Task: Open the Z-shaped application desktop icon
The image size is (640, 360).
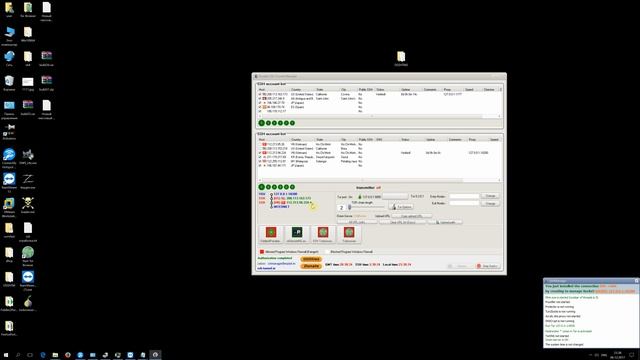Action: [x=28, y=181]
